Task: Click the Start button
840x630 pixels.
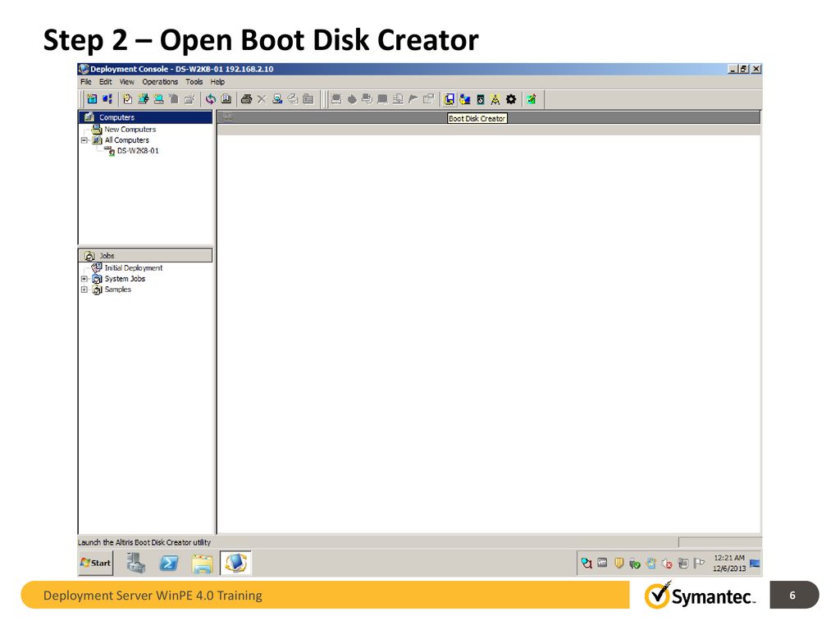Action: [x=96, y=563]
